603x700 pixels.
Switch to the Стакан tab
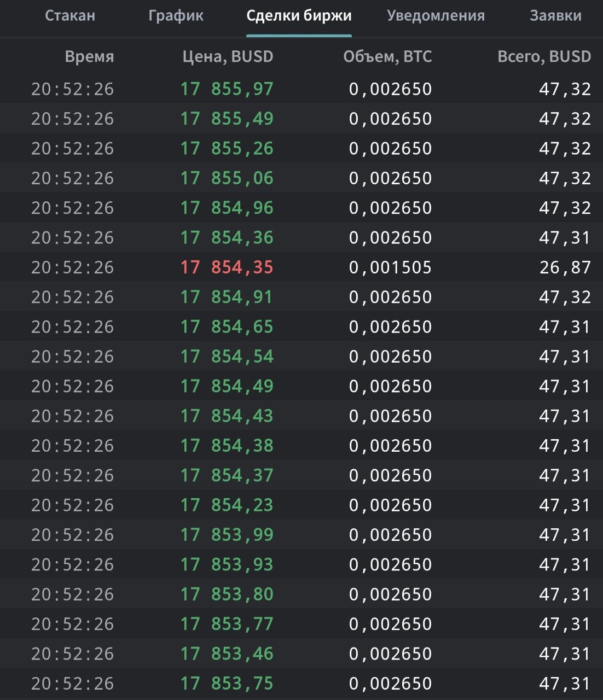(70, 15)
